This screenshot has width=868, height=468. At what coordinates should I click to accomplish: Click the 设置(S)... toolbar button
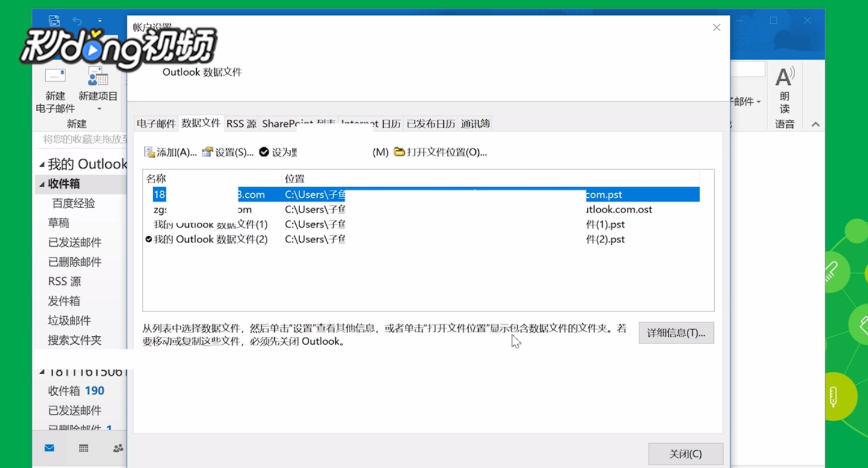227,152
